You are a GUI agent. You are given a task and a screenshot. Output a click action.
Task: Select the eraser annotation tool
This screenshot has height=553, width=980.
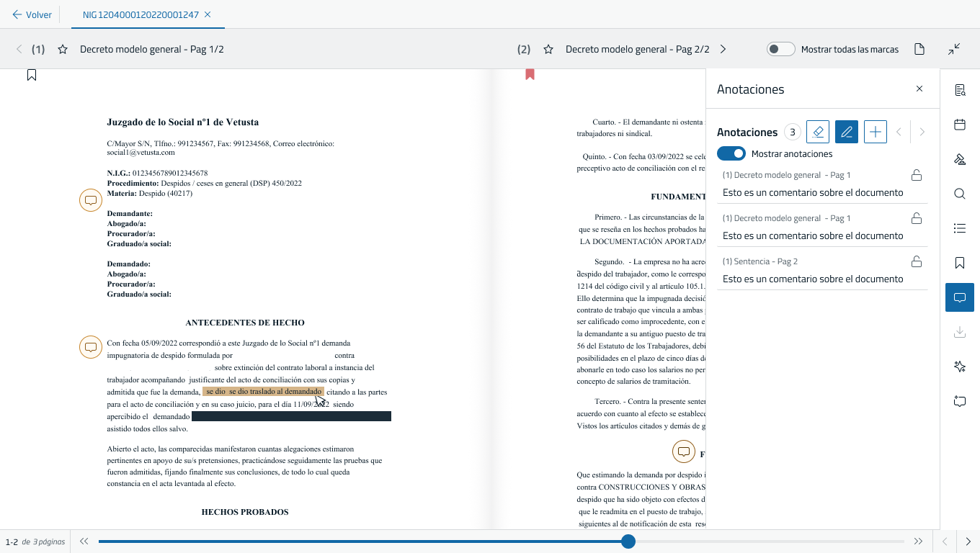tap(818, 132)
